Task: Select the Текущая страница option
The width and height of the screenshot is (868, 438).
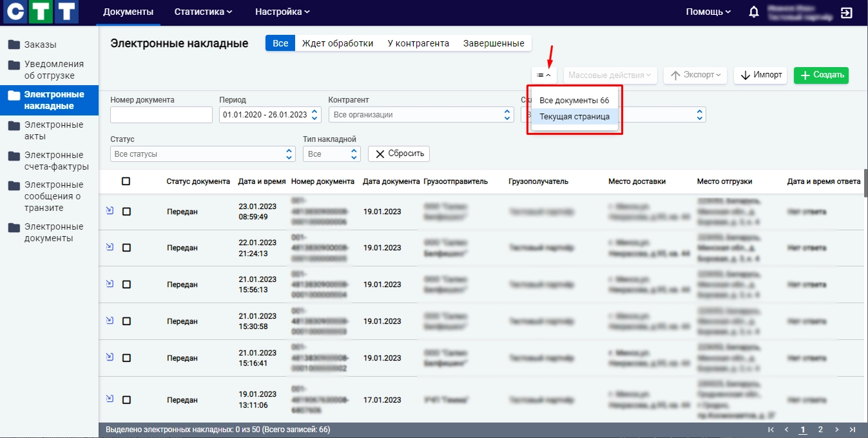Action: 574,117
